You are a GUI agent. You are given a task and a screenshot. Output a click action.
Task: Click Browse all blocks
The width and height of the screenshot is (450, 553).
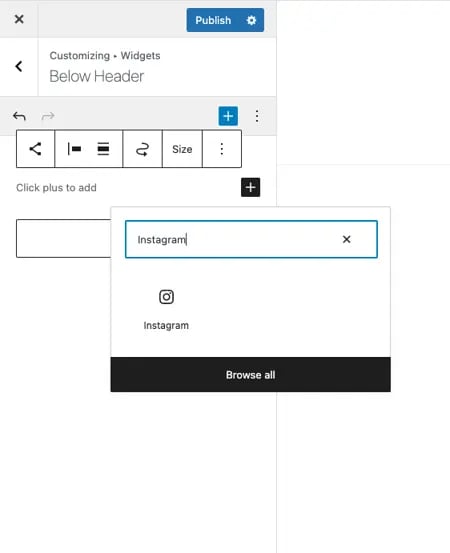pyautogui.click(x=250, y=375)
